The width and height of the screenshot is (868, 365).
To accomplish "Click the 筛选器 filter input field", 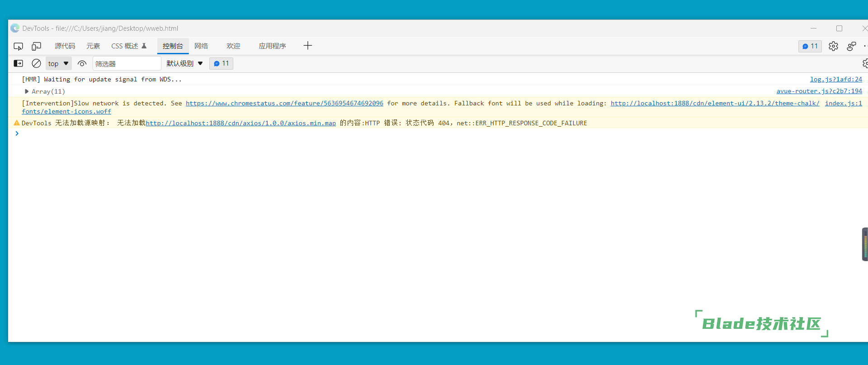I will pos(127,64).
